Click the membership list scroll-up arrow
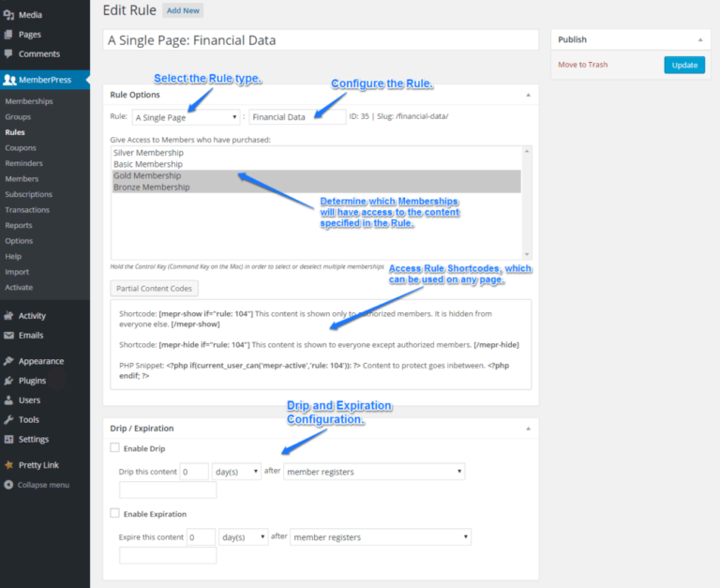The width and height of the screenshot is (720, 588). tap(527, 151)
